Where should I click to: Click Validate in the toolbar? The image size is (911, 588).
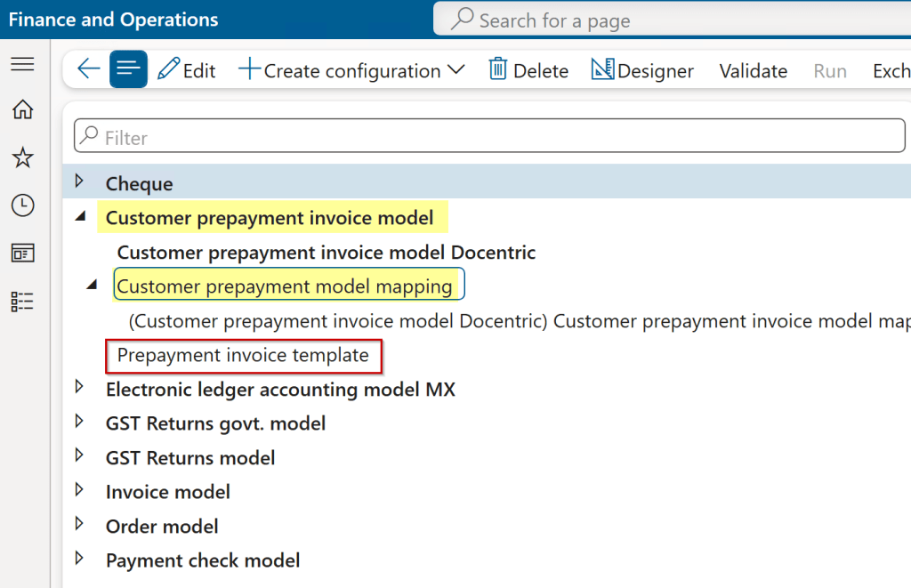753,69
